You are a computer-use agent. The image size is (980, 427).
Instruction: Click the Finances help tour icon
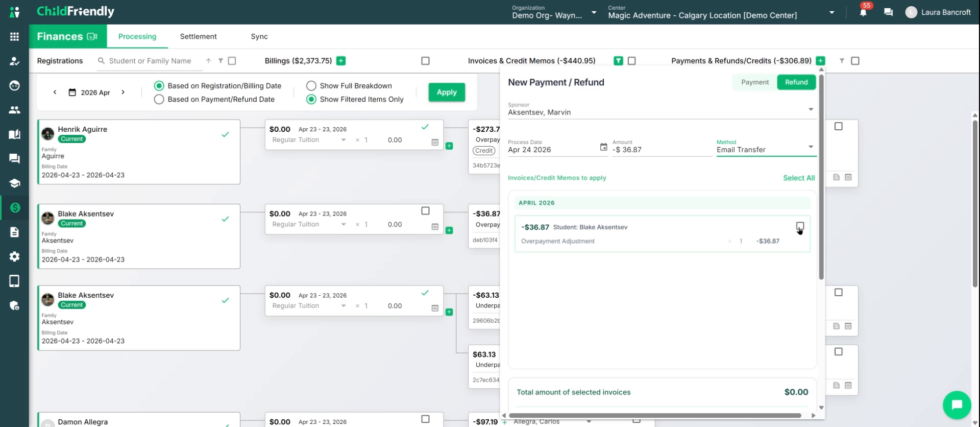point(92,36)
